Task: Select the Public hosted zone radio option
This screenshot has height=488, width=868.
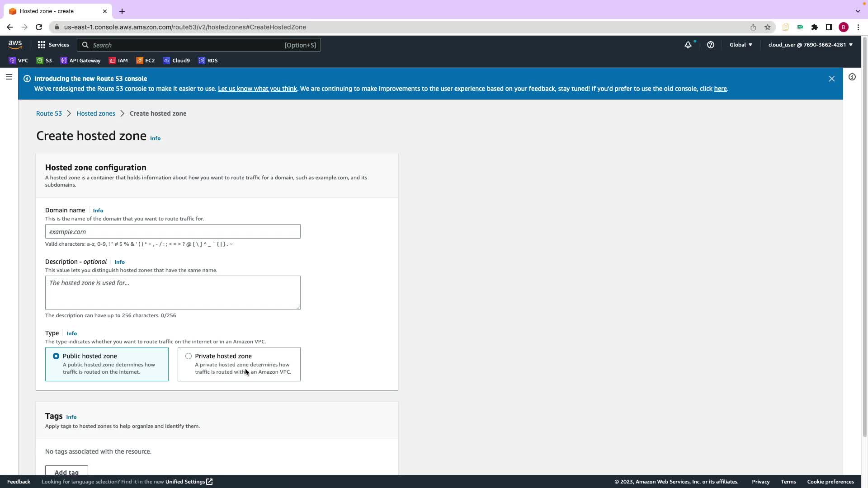Action: 56,356
